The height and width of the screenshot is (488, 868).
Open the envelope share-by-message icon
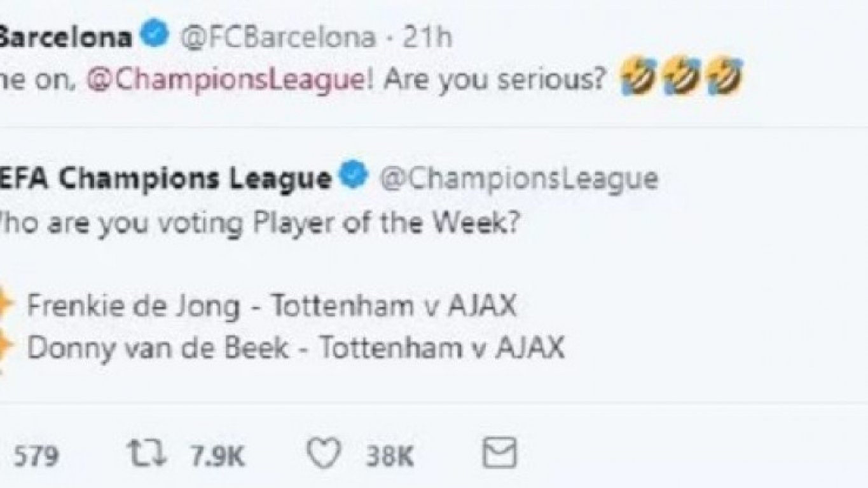click(500, 455)
